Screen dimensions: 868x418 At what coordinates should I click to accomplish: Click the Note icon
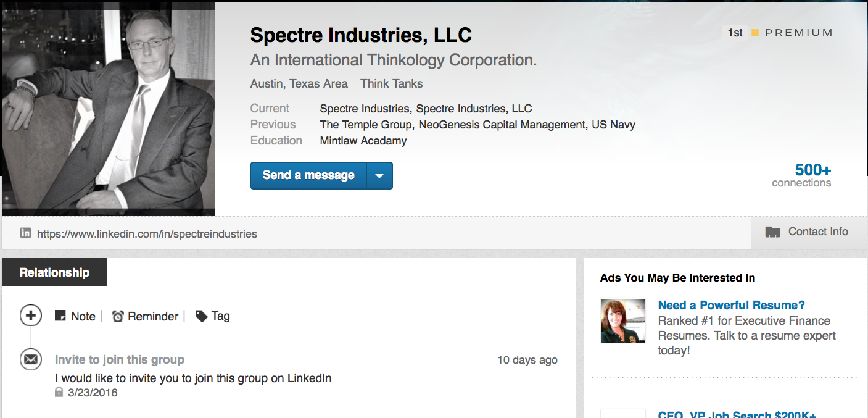tap(60, 316)
